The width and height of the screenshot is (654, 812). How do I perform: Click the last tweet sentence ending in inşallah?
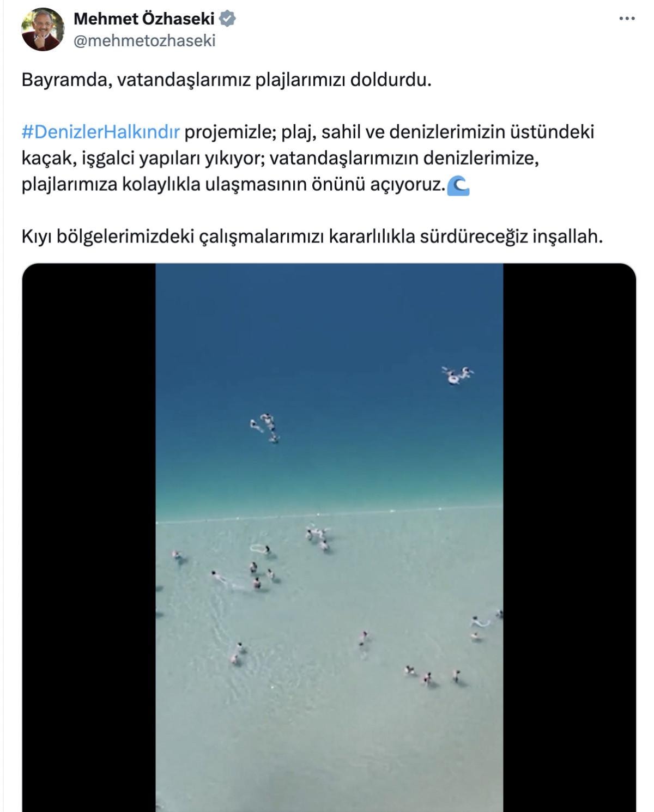[312, 237]
